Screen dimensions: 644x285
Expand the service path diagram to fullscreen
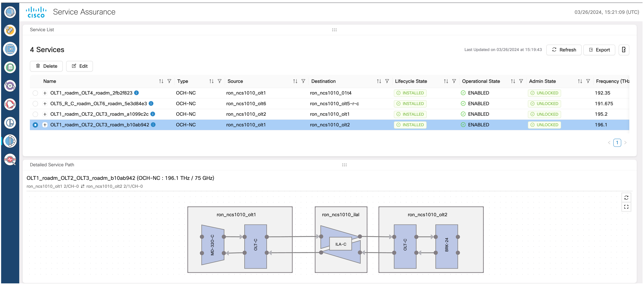tap(626, 207)
